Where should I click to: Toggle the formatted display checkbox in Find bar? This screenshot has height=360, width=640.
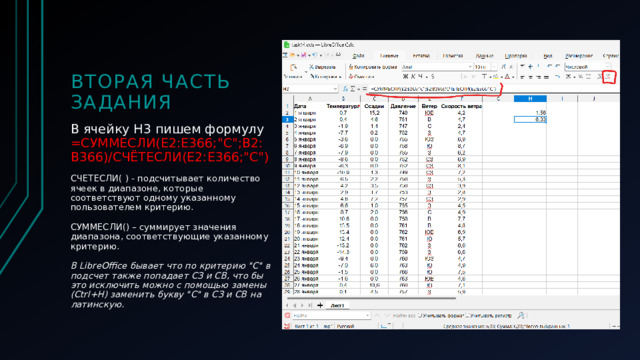tap(420, 316)
